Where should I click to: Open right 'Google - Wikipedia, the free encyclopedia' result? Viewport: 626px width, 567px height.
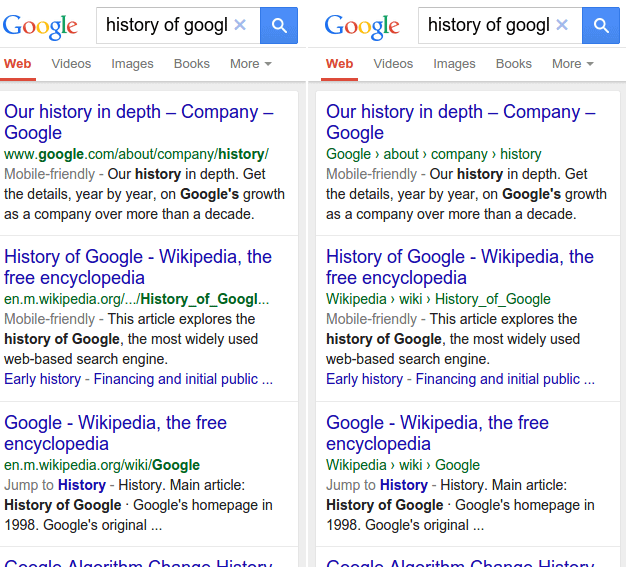click(x=437, y=433)
